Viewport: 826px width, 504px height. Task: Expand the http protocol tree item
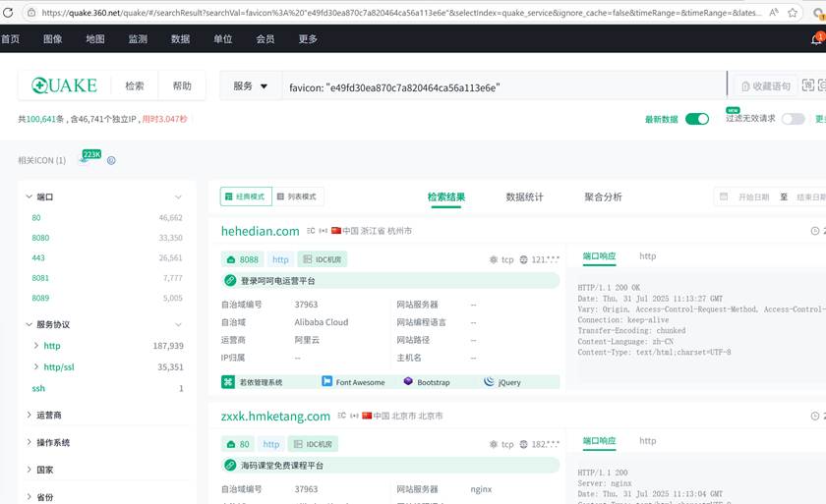pos(35,345)
